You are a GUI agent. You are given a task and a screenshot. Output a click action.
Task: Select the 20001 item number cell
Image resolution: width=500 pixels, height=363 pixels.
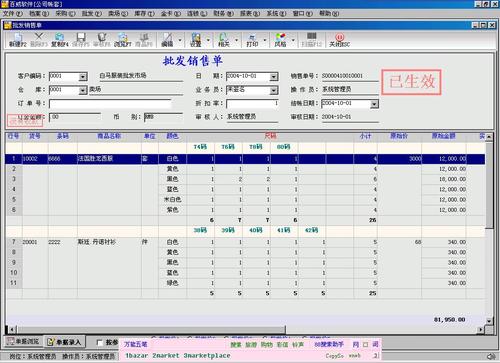click(35, 242)
